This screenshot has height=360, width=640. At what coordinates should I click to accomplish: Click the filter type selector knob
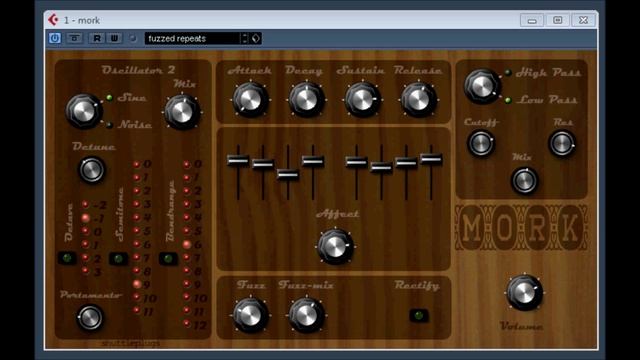[482, 86]
